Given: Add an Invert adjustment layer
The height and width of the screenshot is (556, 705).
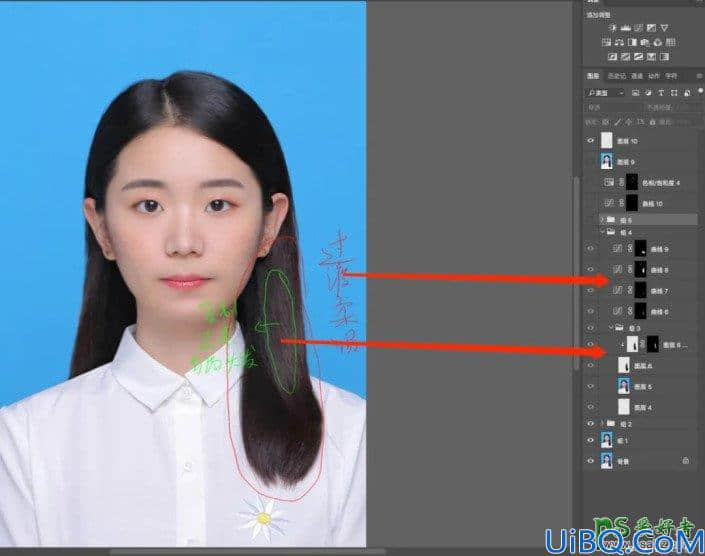Looking at the screenshot, I should tap(612, 57).
